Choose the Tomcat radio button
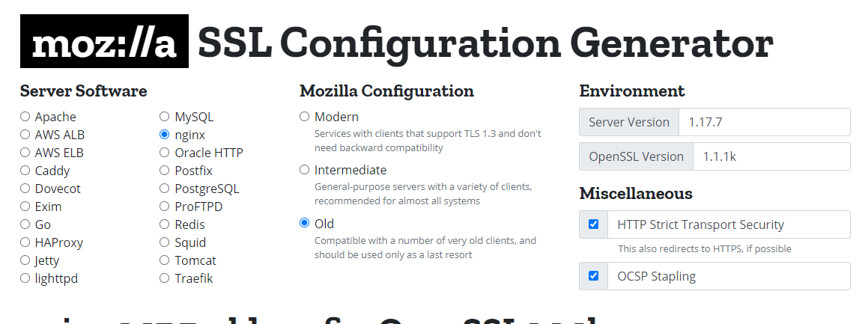 pyautogui.click(x=165, y=260)
